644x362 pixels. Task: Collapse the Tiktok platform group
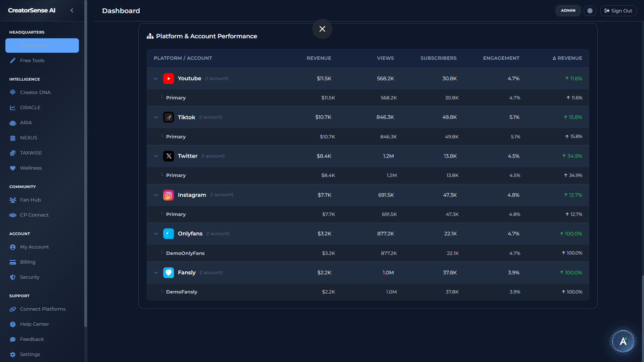pos(155,117)
